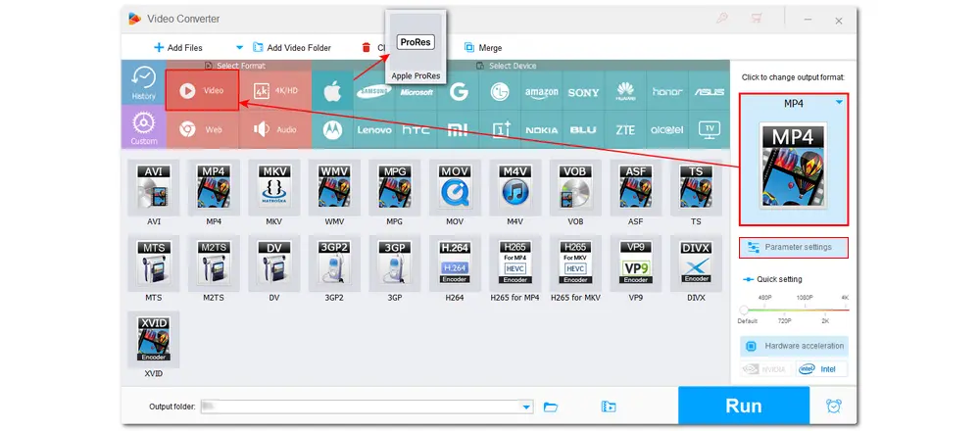Open Nokia device profiles

[542, 130]
